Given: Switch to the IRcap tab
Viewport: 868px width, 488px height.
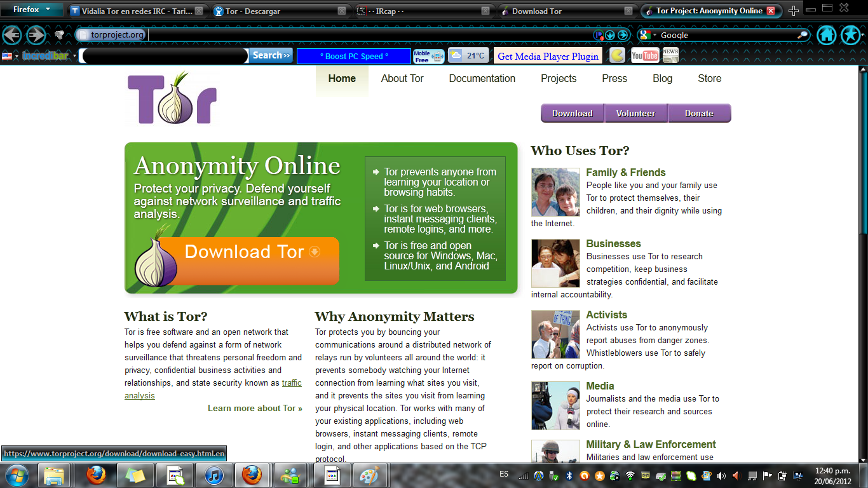Looking at the screenshot, I should coord(423,11).
